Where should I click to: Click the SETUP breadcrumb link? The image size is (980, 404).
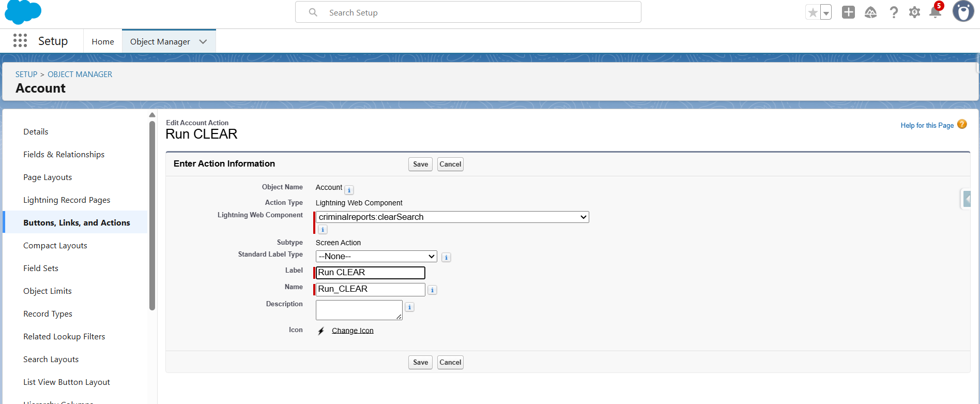[x=26, y=74]
